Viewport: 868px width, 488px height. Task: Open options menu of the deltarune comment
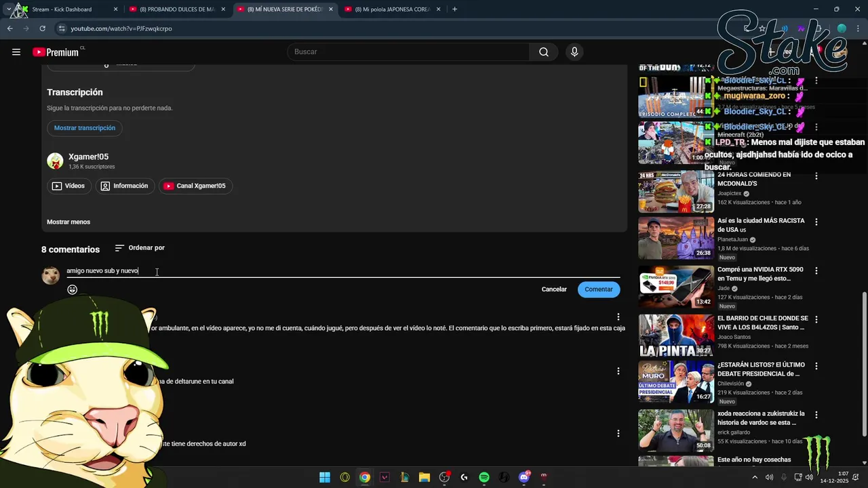[618, 371]
